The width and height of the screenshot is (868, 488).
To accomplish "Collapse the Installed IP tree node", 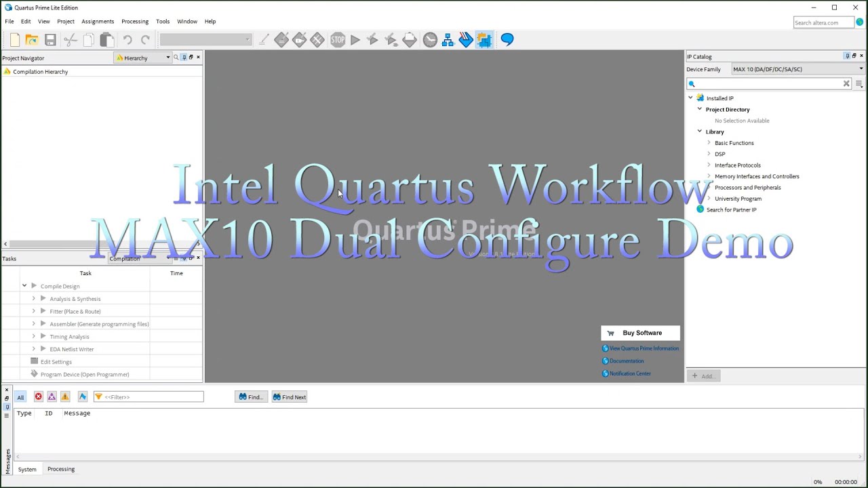I will point(690,98).
